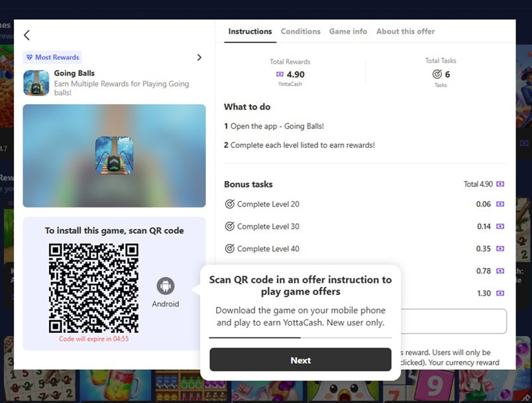This screenshot has height=403, width=532.
Task: Select the Complete Level 20 target icon
Action: pos(230,204)
